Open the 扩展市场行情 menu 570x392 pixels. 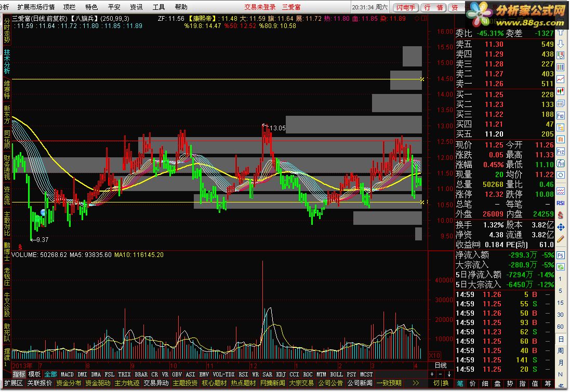[36, 7]
